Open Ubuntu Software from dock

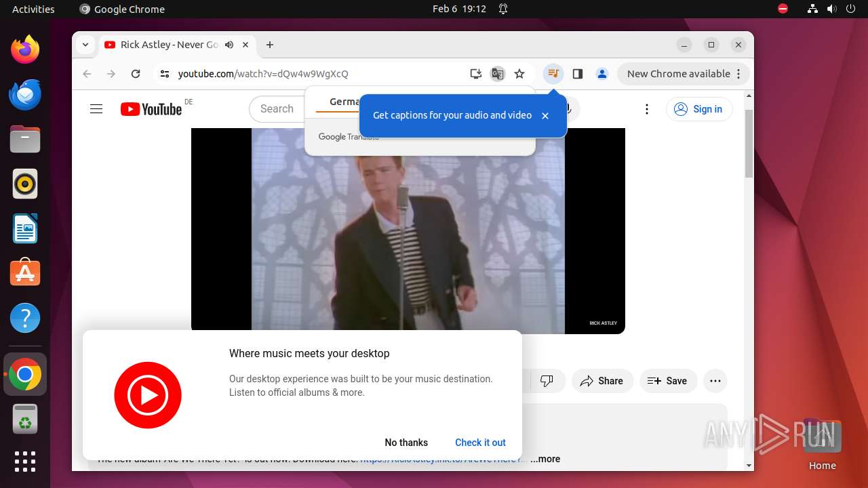pos(25,273)
